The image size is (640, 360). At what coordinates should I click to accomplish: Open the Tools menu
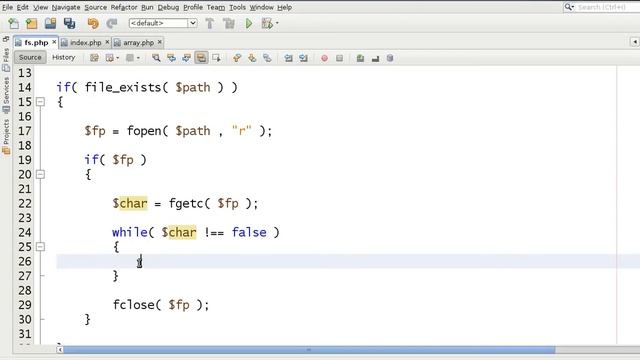(237, 7)
